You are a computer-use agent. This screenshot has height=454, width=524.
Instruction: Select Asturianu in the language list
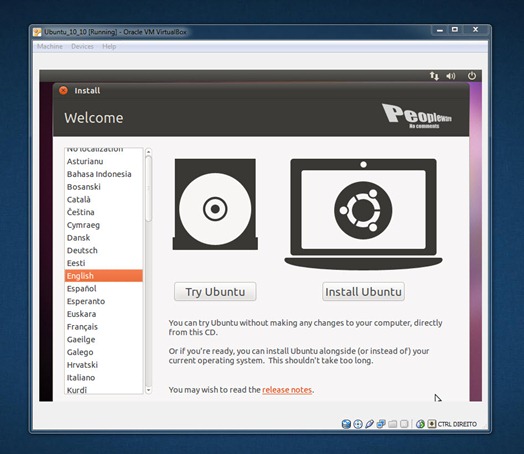104,161
